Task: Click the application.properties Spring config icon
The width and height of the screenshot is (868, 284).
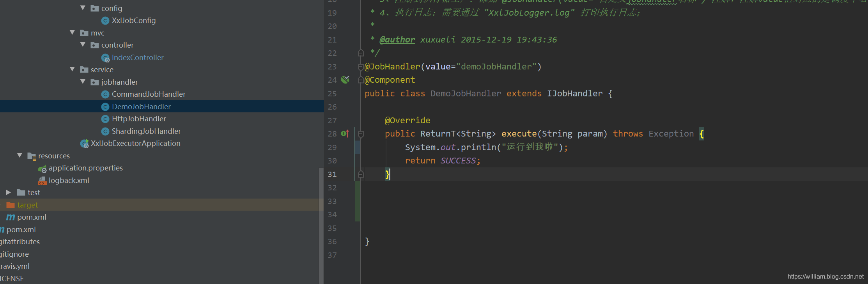Action: (42, 169)
